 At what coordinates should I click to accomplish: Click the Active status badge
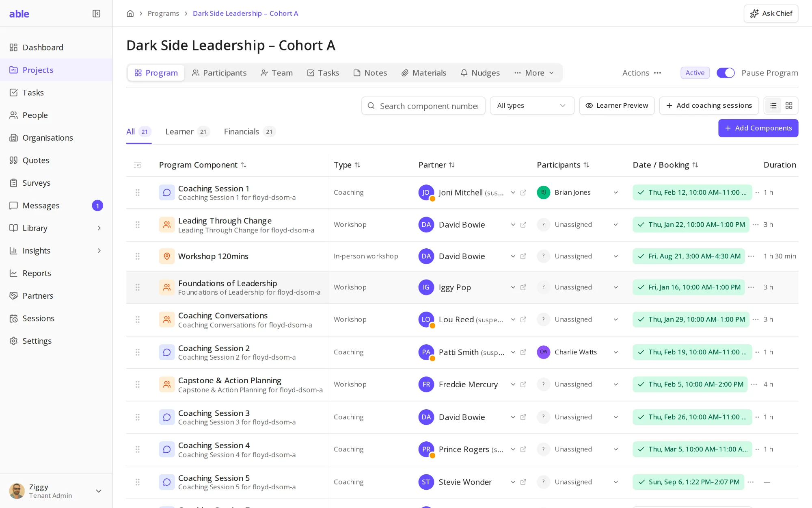(695, 73)
